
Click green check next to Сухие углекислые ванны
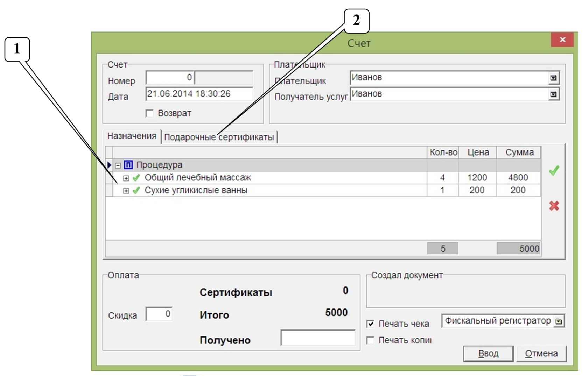[136, 190]
